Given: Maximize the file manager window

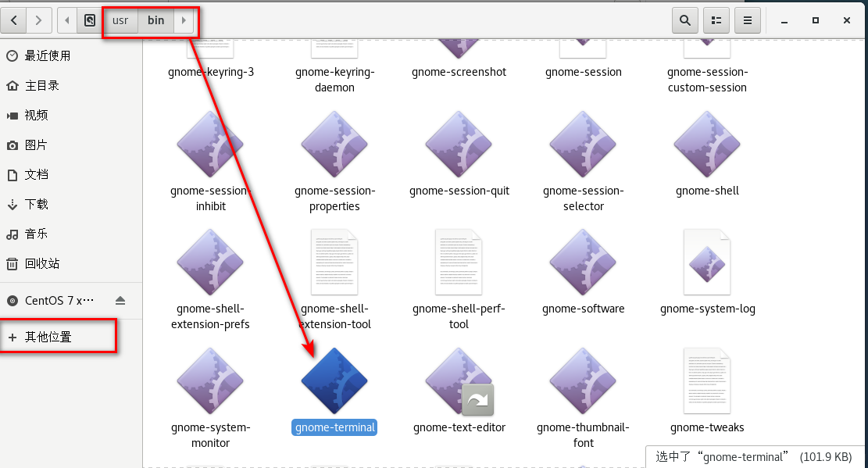Looking at the screenshot, I should tap(816, 20).
